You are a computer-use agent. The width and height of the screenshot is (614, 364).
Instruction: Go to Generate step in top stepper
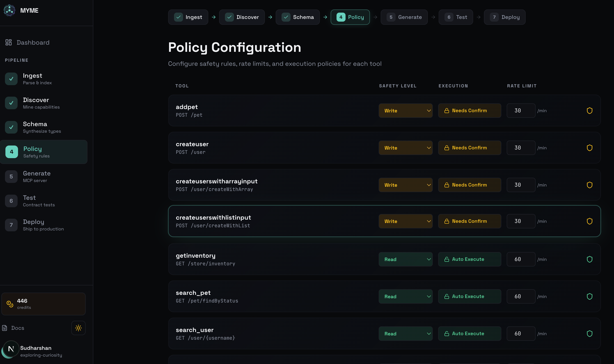click(404, 17)
